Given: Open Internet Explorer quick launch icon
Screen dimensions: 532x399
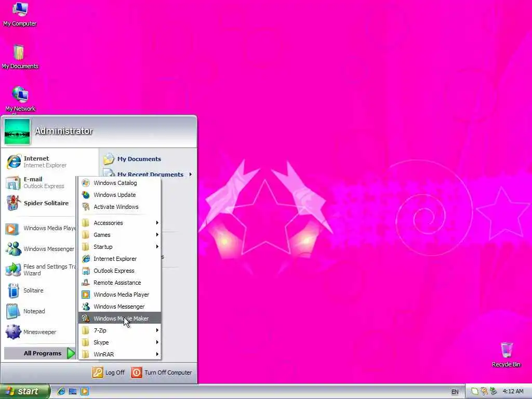Looking at the screenshot, I should [61, 392].
